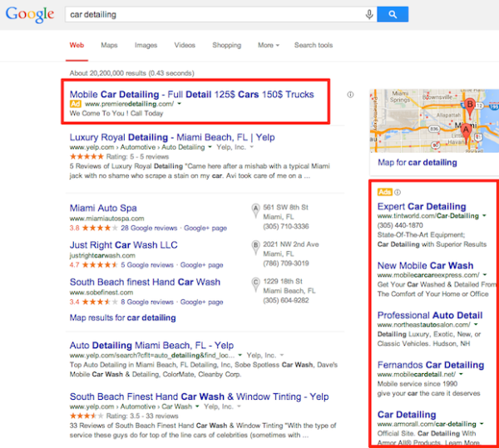The width and height of the screenshot is (499, 448).
Task: Open Map results for car detailing
Action: coord(122,318)
